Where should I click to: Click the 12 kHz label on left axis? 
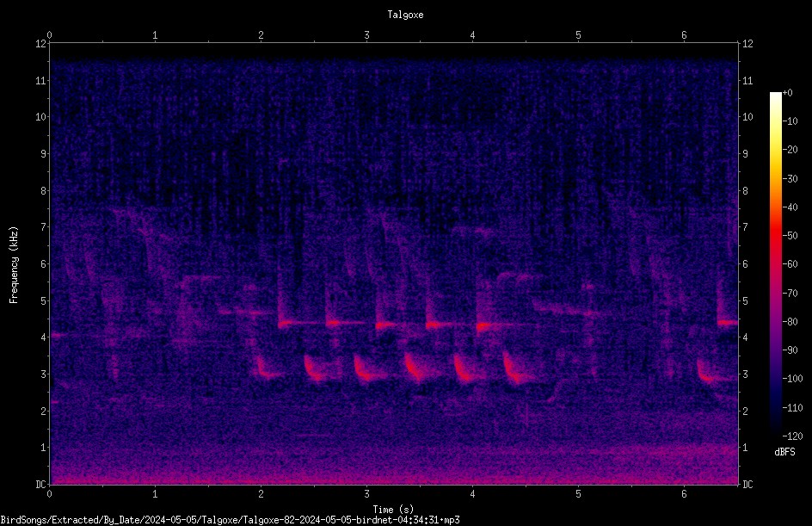41,44
